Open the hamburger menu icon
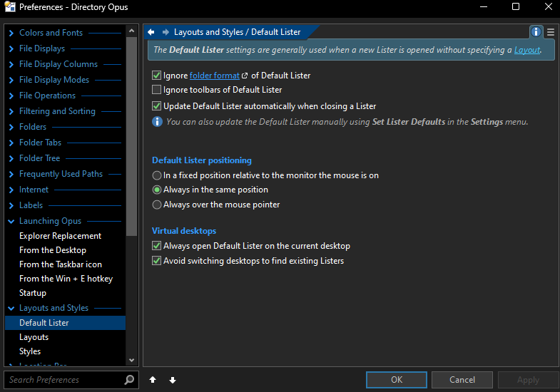The height and width of the screenshot is (392, 560). click(x=551, y=33)
